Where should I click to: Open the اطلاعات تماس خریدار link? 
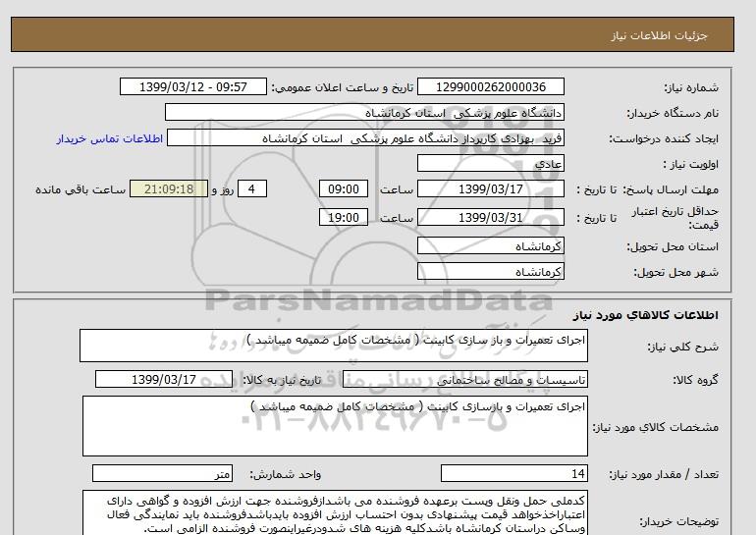[x=109, y=138]
